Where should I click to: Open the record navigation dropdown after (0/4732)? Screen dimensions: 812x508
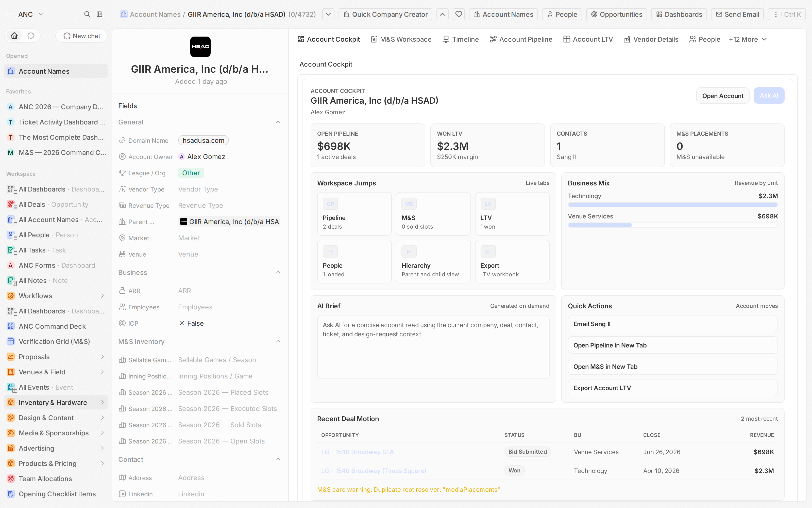pos(328,14)
